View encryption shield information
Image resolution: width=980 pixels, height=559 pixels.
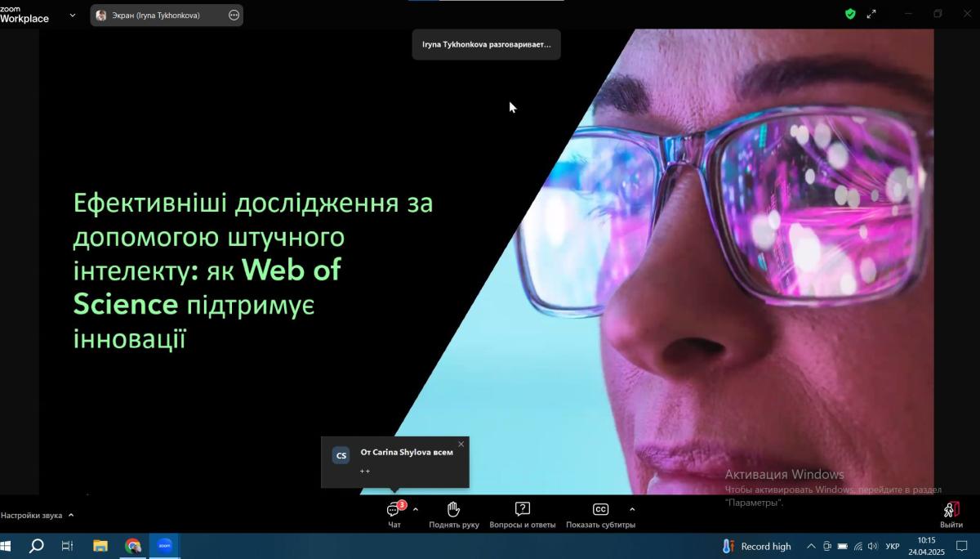[x=850, y=14]
